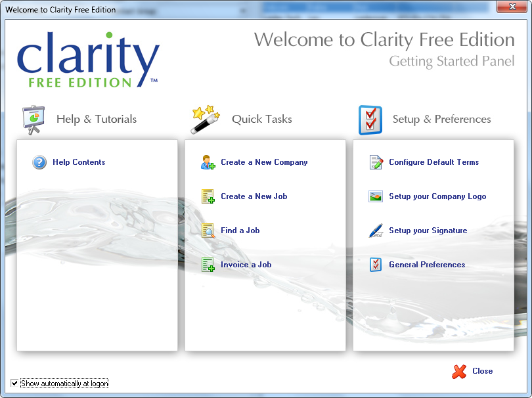This screenshot has height=398, width=532.
Task: Click the Help Contents question mark icon
Action: (x=39, y=162)
